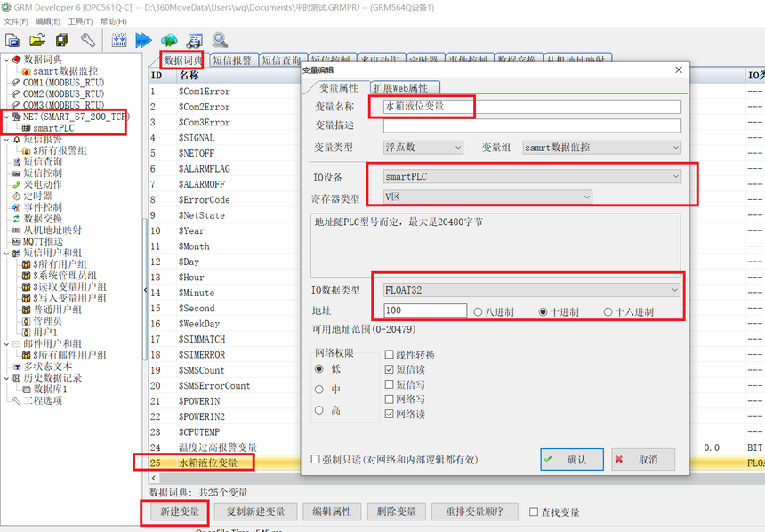765x532 pixels.
Task: Enable the 网络写 checkbox
Action: [x=390, y=399]
